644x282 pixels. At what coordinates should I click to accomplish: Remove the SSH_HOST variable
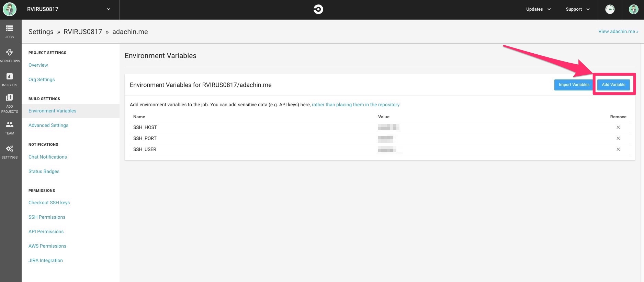click(618, 127)
